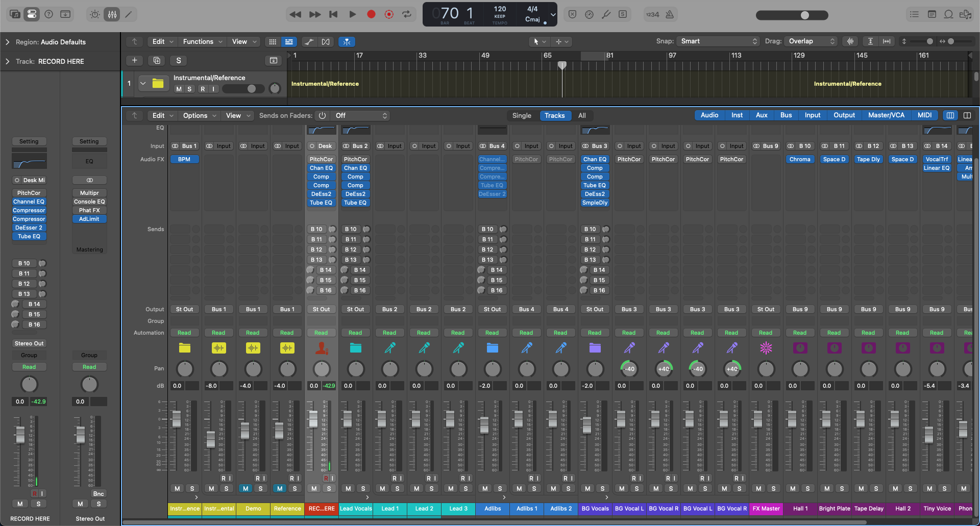This screenshot has width=980, height=526.
Task: Click the catch playhead arrow icon in the mixer header
Action: coord(135,115)
